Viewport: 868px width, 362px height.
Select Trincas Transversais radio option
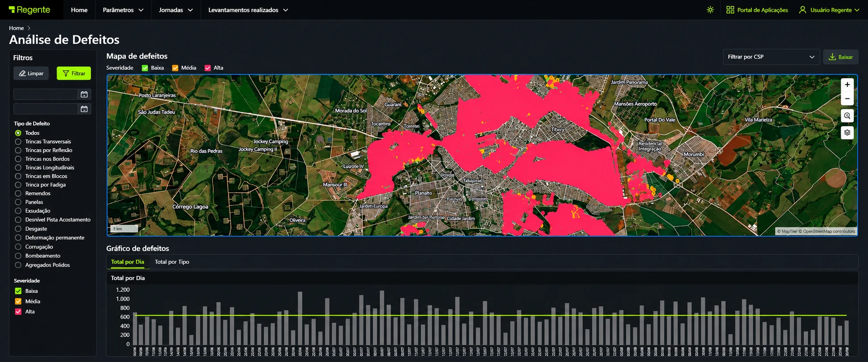tap(18, 141)
